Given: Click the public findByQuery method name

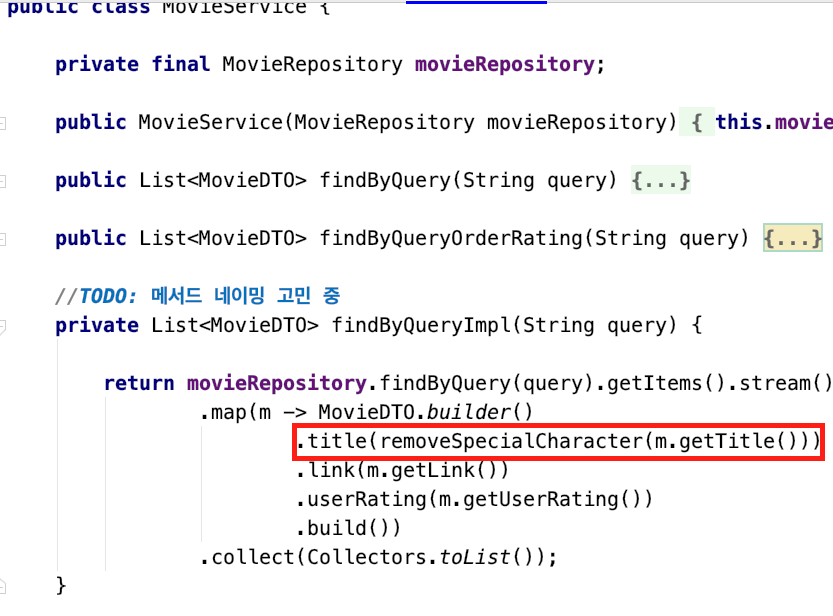Looking at the screenshot, I should [x=385, y=180].
